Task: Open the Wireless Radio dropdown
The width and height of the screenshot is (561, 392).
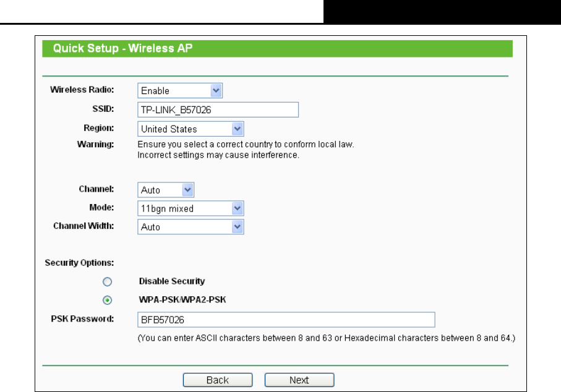Action: pos(180,90)
